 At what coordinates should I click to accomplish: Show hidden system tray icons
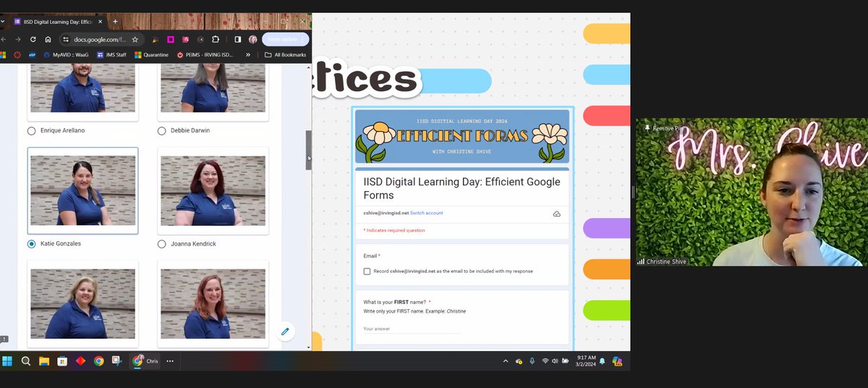[x=506, y=360]
